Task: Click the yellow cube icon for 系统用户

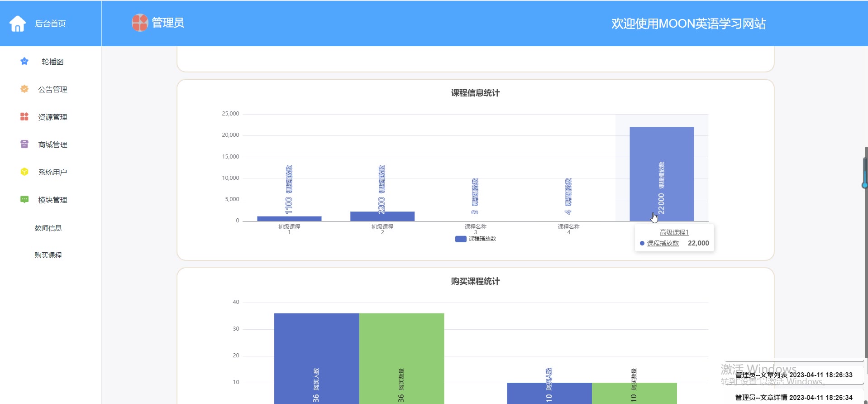Action: tap(24, 172)
